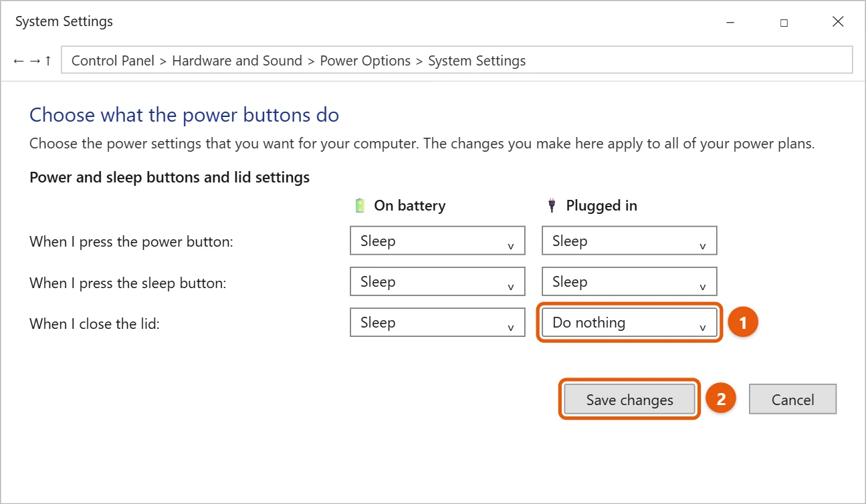Minimize the System Settings window

coord(730,22)
